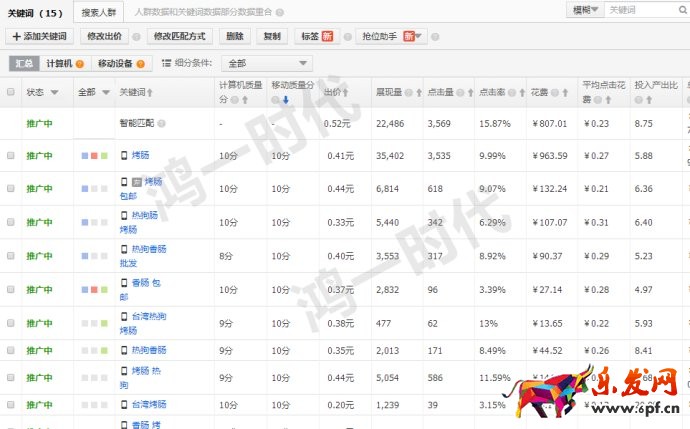Image resolution: width=690 pixels, height=429 pixels.
Task: Click the orange info icon on 计算机 tab
Action: [79, 64]
